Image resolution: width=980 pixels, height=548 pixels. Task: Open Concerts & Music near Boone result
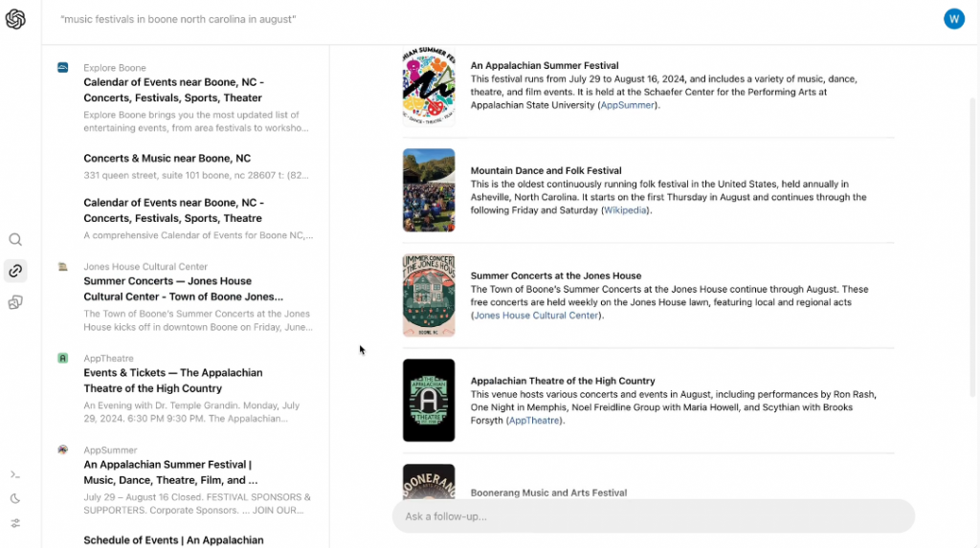tap(167, 158)
